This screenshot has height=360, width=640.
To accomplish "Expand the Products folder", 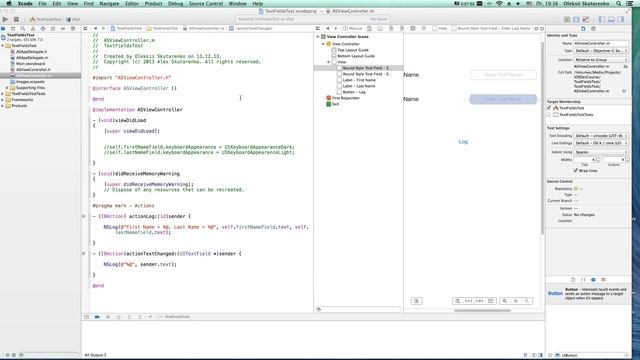I will [x=3, y=106].
